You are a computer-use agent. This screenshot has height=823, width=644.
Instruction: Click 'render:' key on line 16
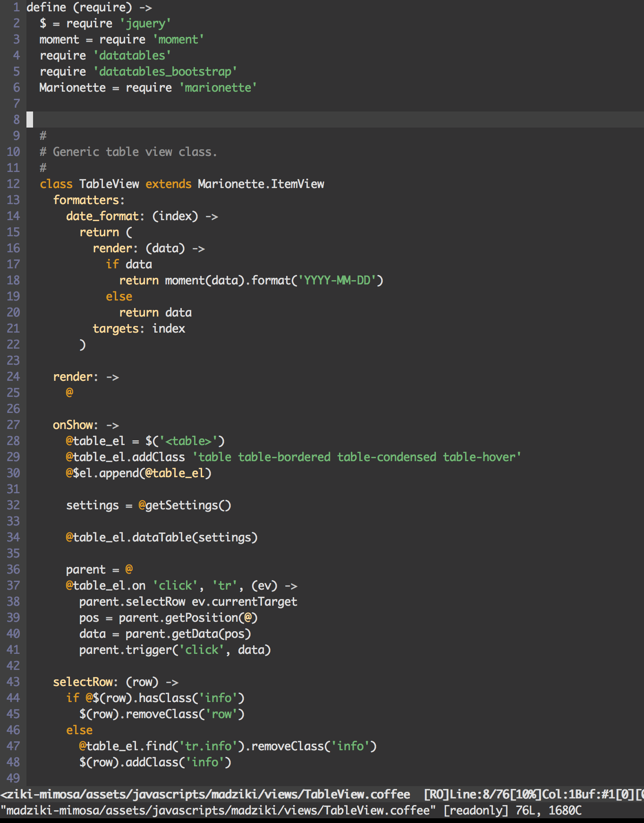pos(115,249)
